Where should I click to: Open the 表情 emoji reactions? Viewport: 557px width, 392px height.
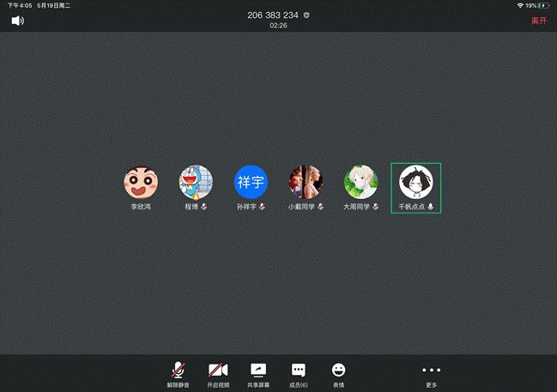[339, 374]
